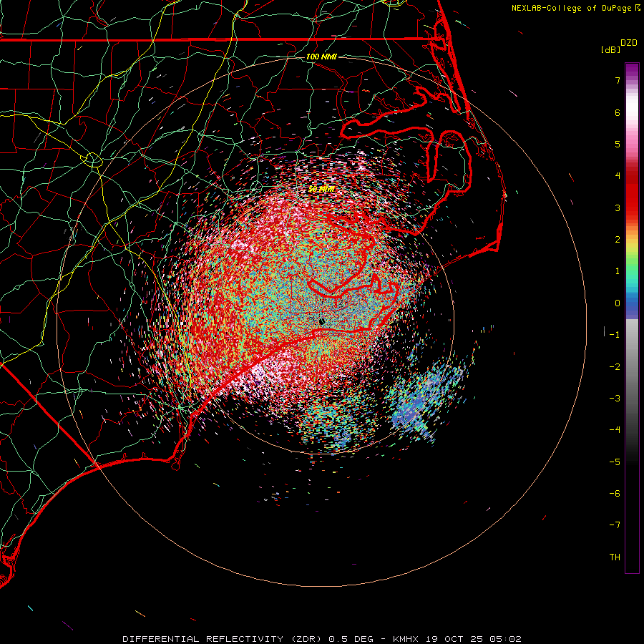Select the -6 dB scale label
The height and width of the screenshot is (644, 644).
pyautogui.click(x=615, y=494)
